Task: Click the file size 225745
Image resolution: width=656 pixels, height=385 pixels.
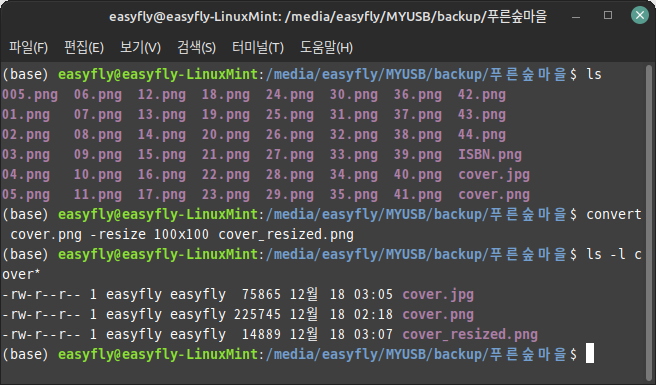Action: pyautogui.click(x=258, y=315)
